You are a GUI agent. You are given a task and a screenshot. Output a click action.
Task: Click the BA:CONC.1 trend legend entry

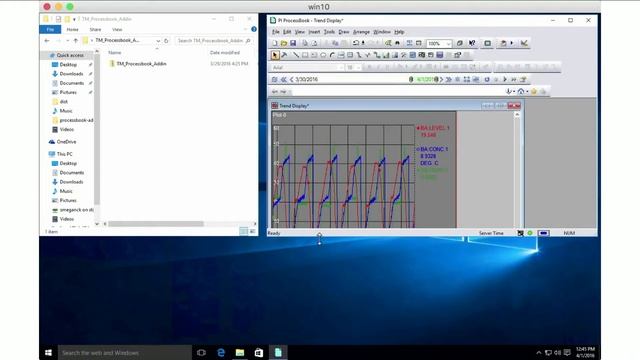[x=432, y=156]
